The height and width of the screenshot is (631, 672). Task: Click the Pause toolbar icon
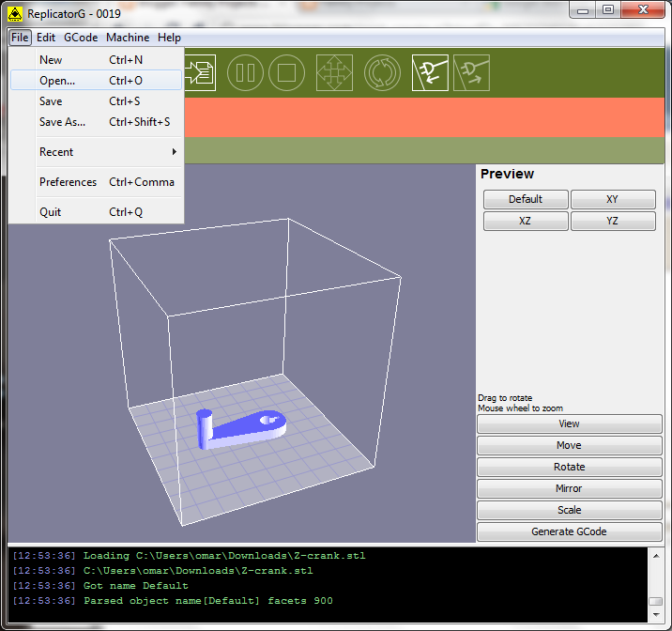click(x=245, y=73)
